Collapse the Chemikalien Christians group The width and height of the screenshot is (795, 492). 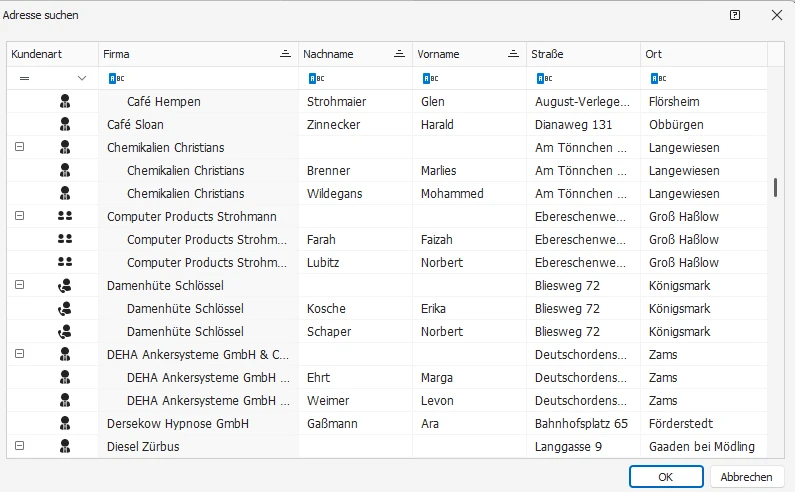[x=19, y=147]
